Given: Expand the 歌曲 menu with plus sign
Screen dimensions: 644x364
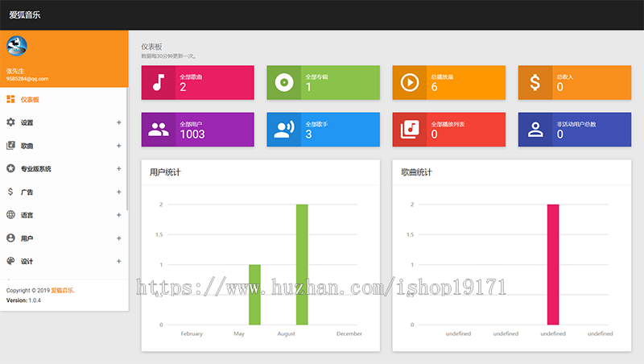Looking at the screenshot, I should (118, 146).
